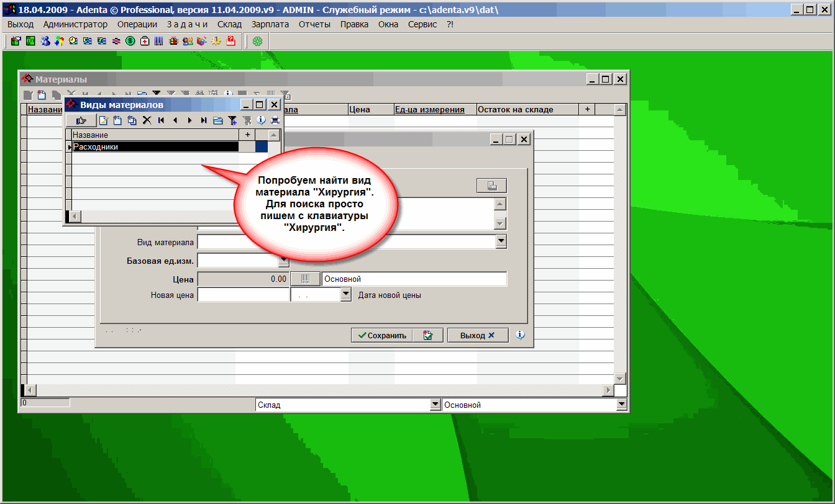Image resolution: width=835 pixels, height=504 pixels.
Task: Expand the Вид материала dropdown
Action: coord(501,242)
